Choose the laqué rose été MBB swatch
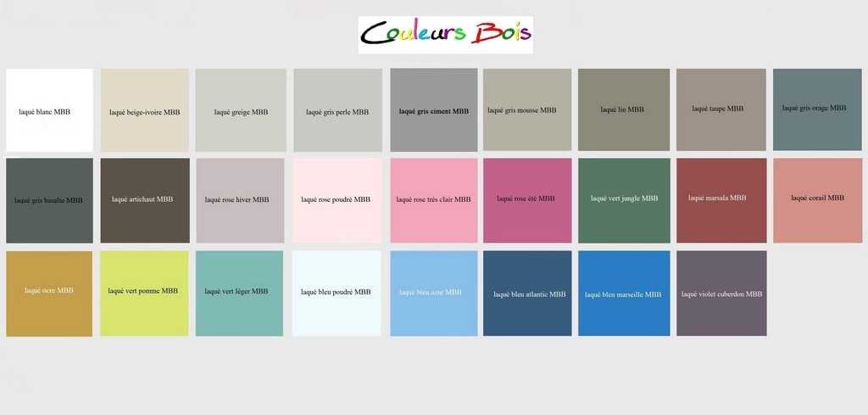The height and width of the screenshot is (415, 868). (526, 200)
